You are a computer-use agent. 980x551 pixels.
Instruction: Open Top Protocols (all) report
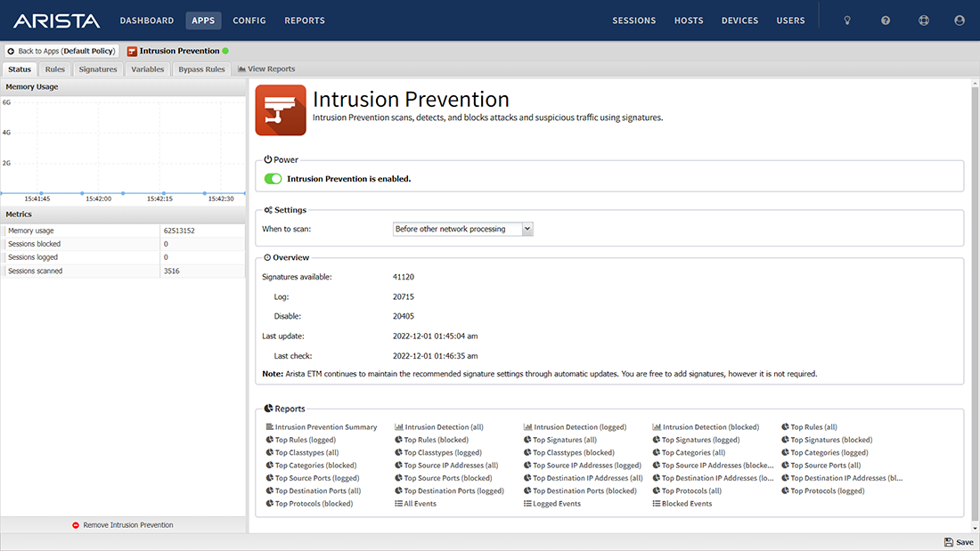[x=687, y=491]
